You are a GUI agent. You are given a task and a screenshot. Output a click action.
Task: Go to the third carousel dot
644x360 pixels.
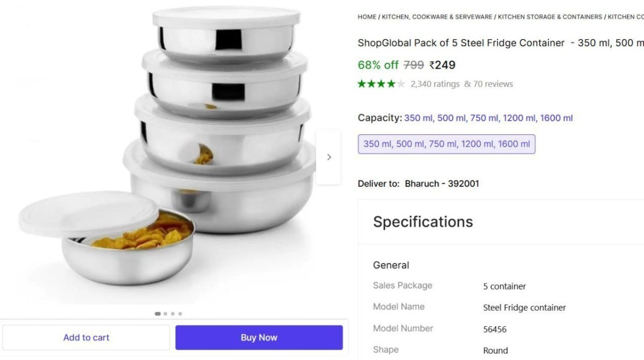coord(173,314)
